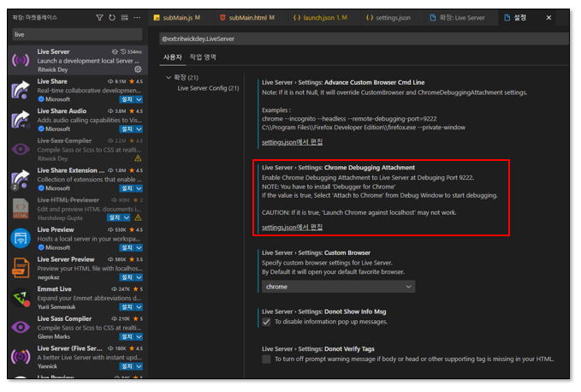Screen dimensions: 581x392
Task: Select the Emmet Live extension icon
Action: click(21, 298)
